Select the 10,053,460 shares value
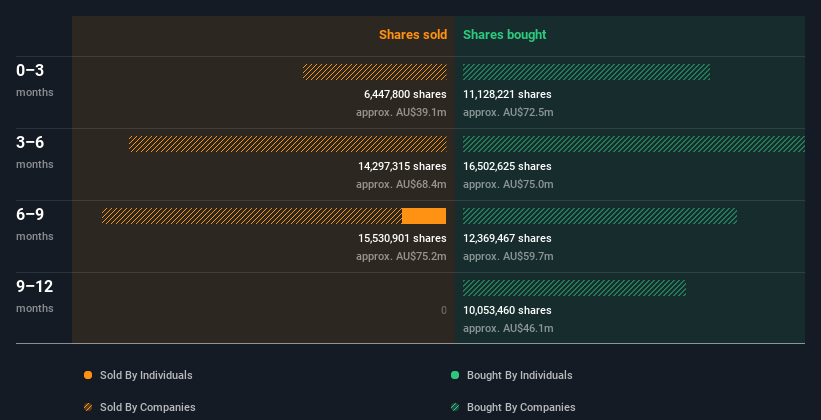Image resolution: width=821 pixels, height=420 pixels. [x=507, y=310]
